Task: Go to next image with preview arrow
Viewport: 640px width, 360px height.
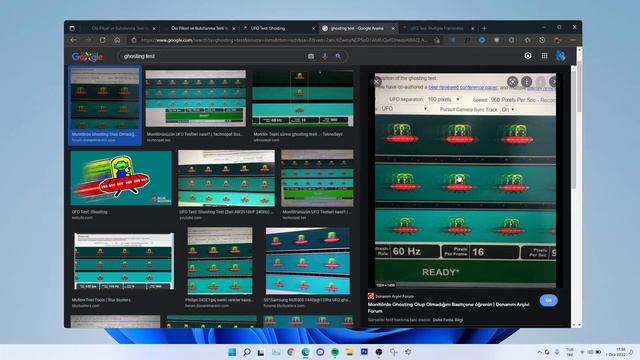Action: pyautogui.click(x=553, y=82)
